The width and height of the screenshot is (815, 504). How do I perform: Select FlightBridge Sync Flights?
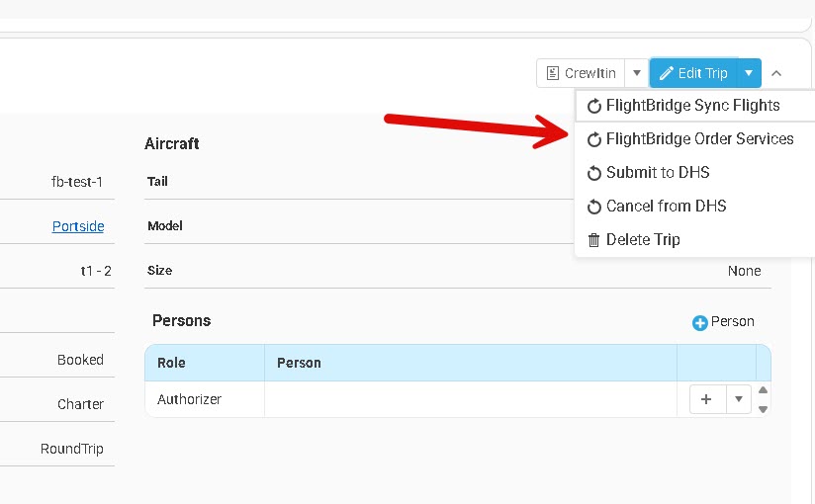(692, 106)
